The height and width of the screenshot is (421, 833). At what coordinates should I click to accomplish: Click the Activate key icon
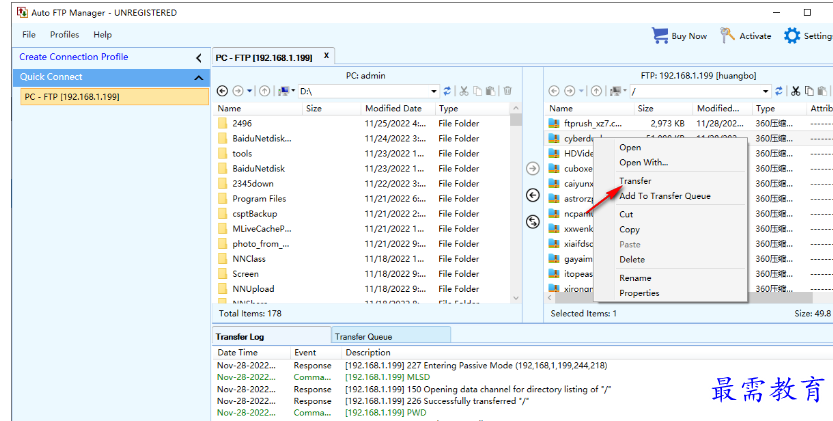(727, 36)
